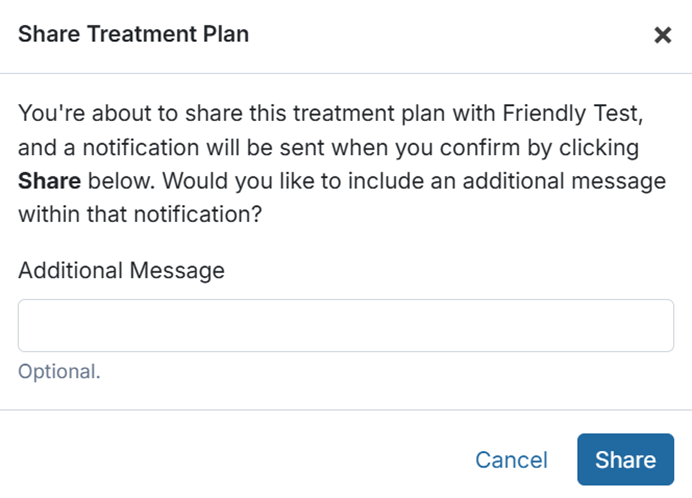The width and height of the screenshot is (692, 498).
Task: Select the X icon beside dialog title
Action: pos(662,35)
